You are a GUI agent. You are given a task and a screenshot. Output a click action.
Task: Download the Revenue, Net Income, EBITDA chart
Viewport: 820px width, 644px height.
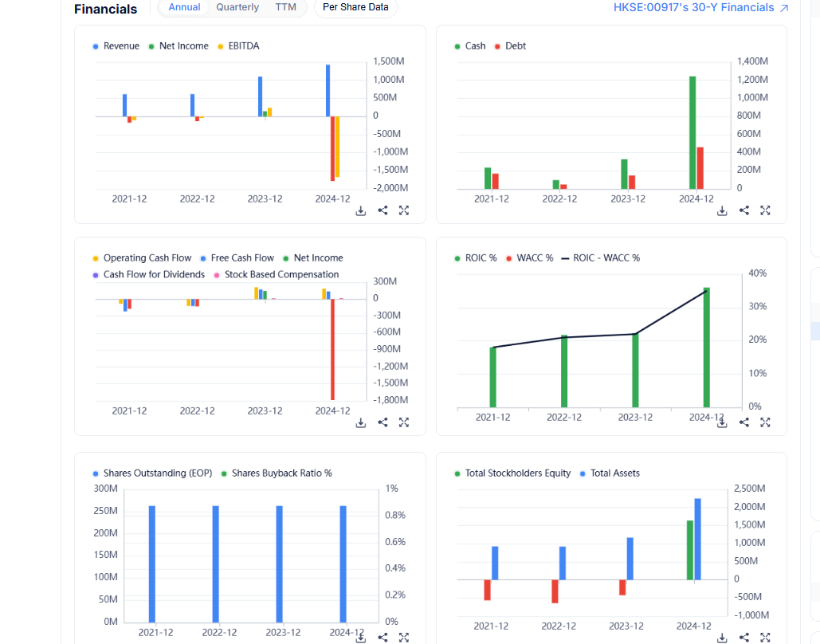pyautogui.click(x=361, y=211)
